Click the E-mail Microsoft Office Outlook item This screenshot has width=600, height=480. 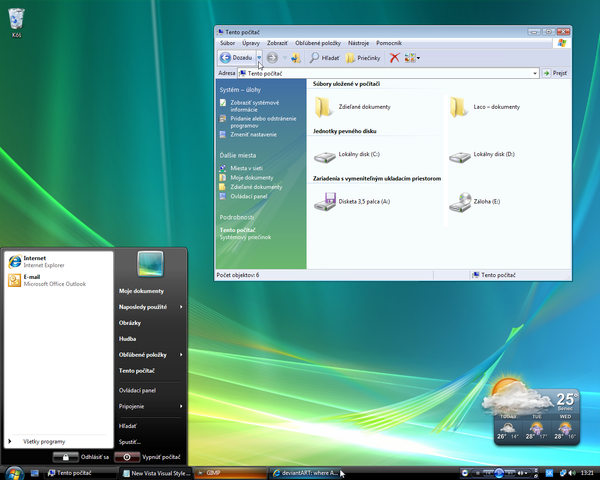click(x=59, y=280)
